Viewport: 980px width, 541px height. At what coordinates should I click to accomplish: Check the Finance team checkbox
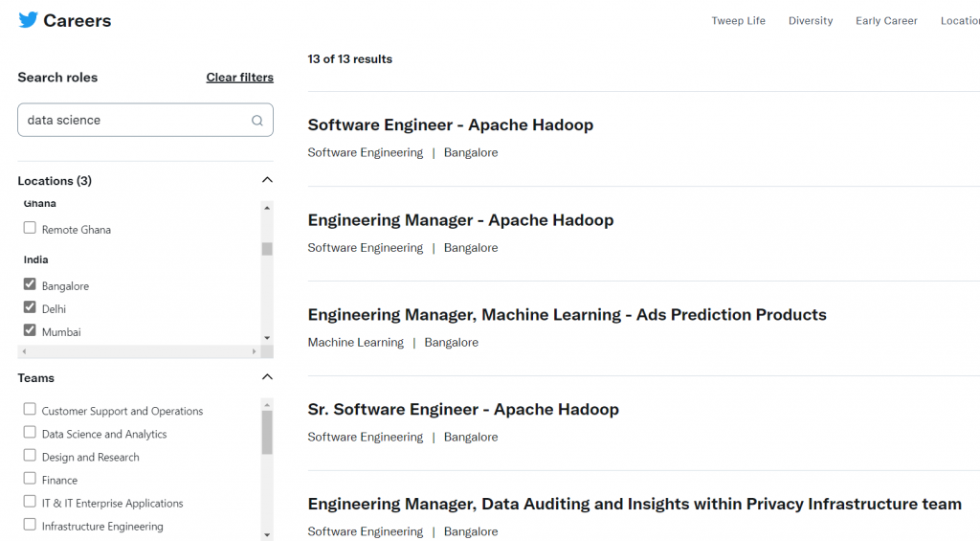click(30, 479)
